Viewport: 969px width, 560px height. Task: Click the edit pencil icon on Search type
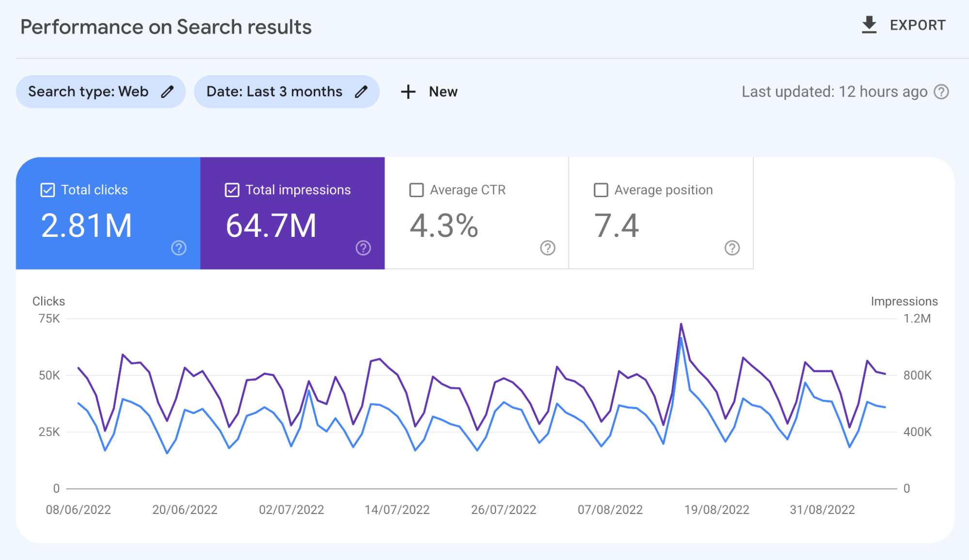pyautogui.click(x=169, y=92)
